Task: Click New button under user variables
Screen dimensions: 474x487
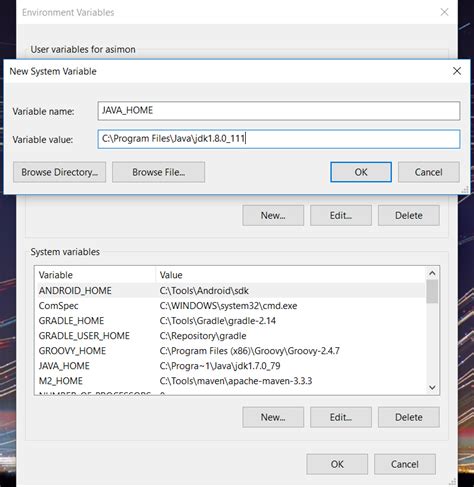Action: click(273, 216)
